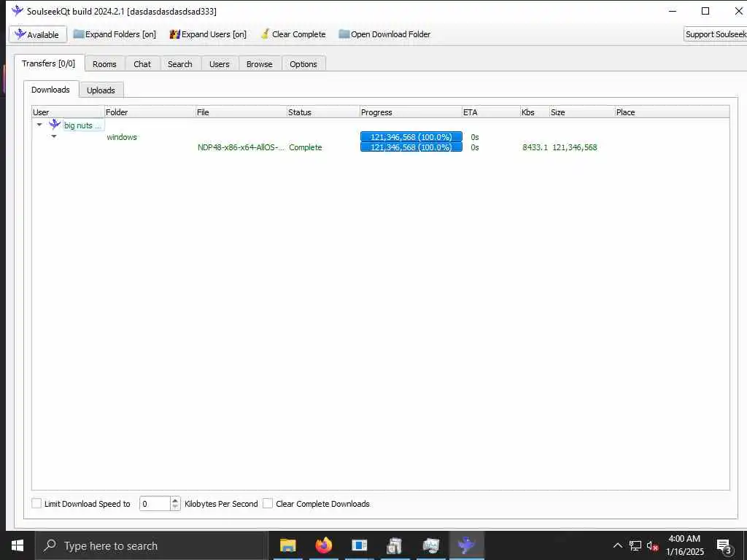Switch to the Browse tab

pyautogui.click(x=260, y=64)
